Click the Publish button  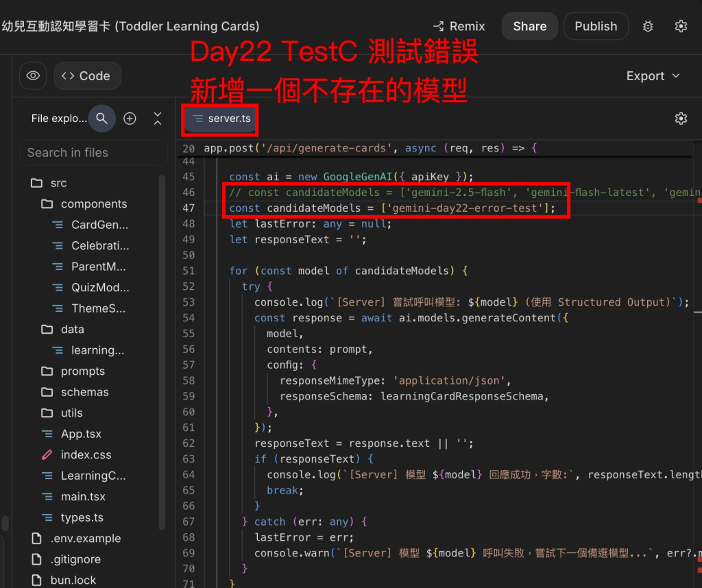tap(596, 27)
